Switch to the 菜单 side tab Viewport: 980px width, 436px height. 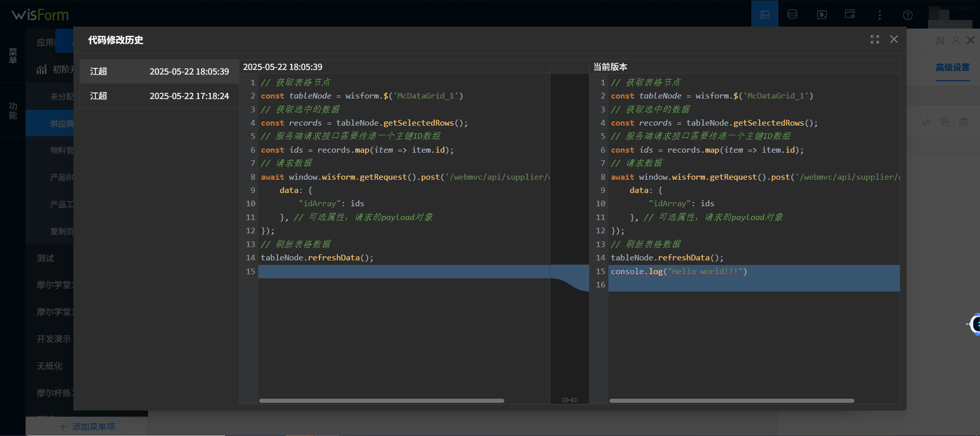click(x=13, y=56)
